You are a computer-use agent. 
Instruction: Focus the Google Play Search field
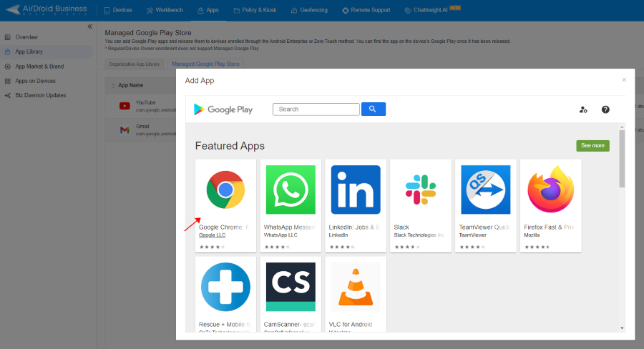pos(316,109)
